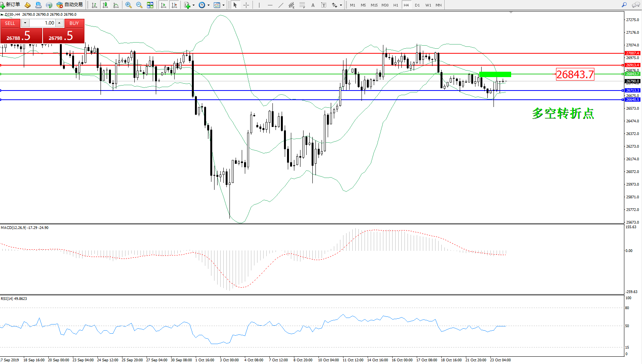Open the indicators list dropdown
The width and height of the screenshot is (642, 364).
tap(193, 5)
